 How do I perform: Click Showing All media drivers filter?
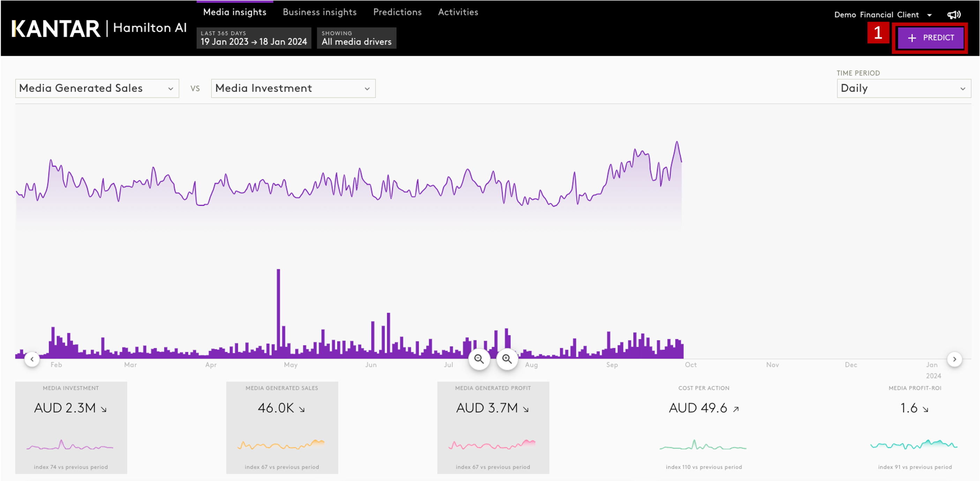357,38
